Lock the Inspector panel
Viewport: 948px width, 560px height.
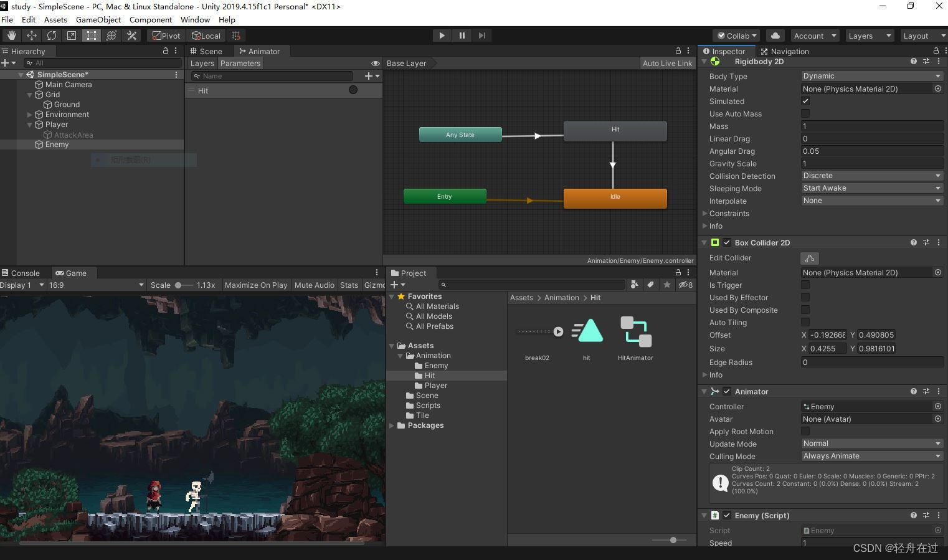coord(936,50)
